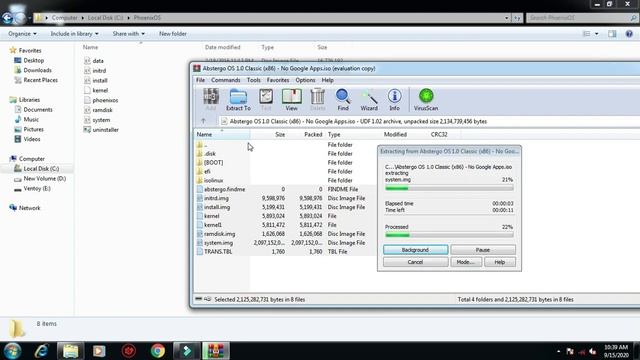The height and width of the screenshot is (360, 640).
Task: Select New Volume (D:) in sidebar
Action: point(44,178)
